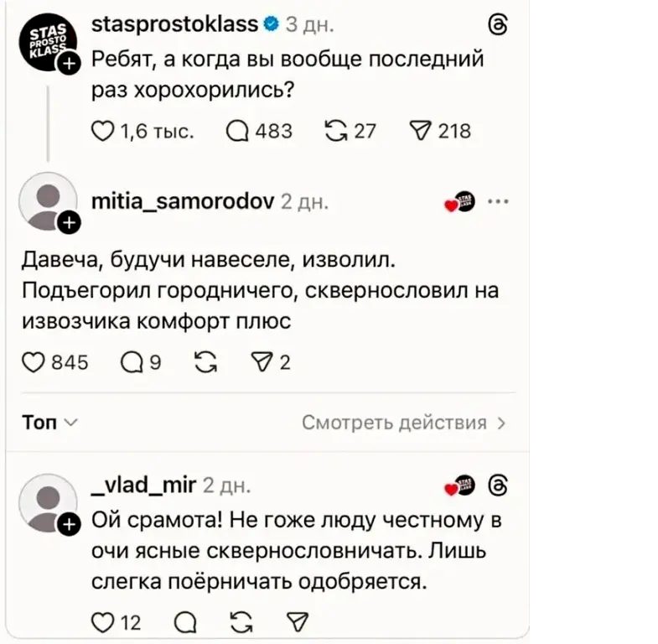
Task: Reply to mitia_samorodov's comment
Action: (x=132, y=362)
